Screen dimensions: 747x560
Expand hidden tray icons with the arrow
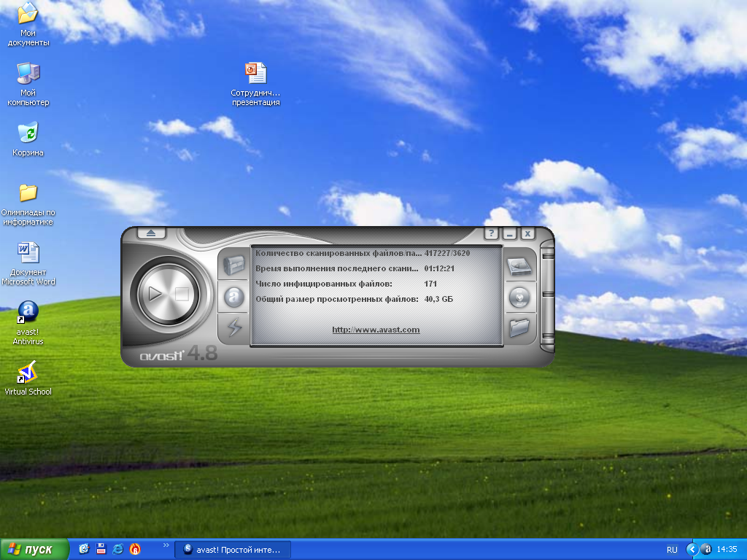(x=692, y=550)
